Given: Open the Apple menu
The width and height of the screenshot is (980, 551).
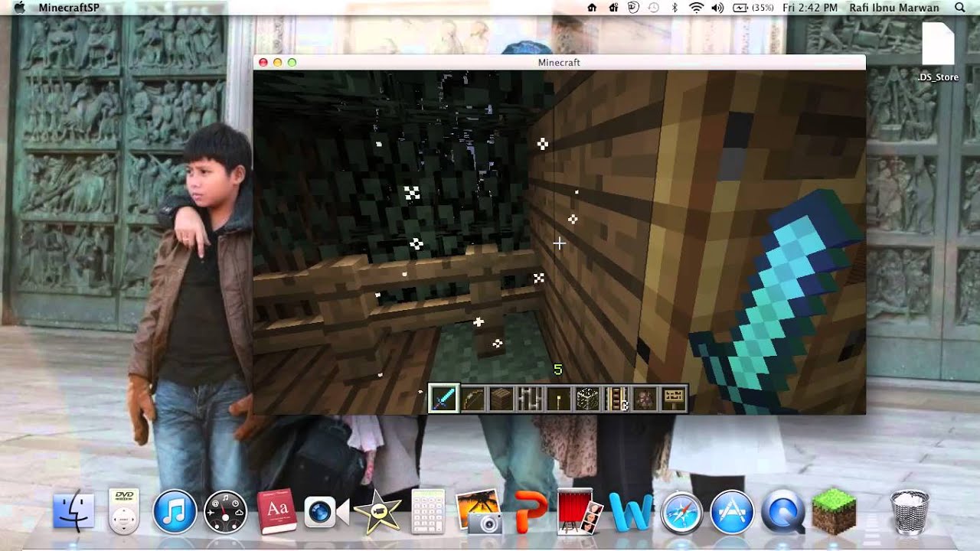Looking at the screenshot, I should [x=20, y=8].
